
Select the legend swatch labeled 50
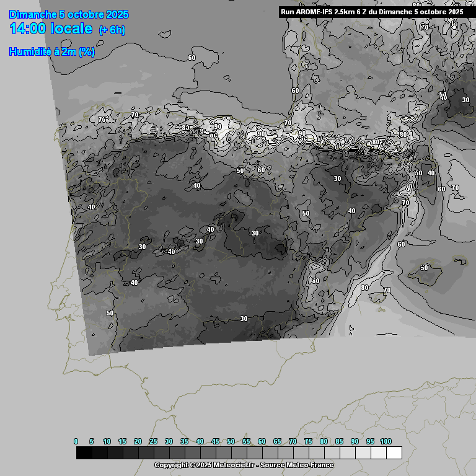pyautogui.click(x=239, y=453)
